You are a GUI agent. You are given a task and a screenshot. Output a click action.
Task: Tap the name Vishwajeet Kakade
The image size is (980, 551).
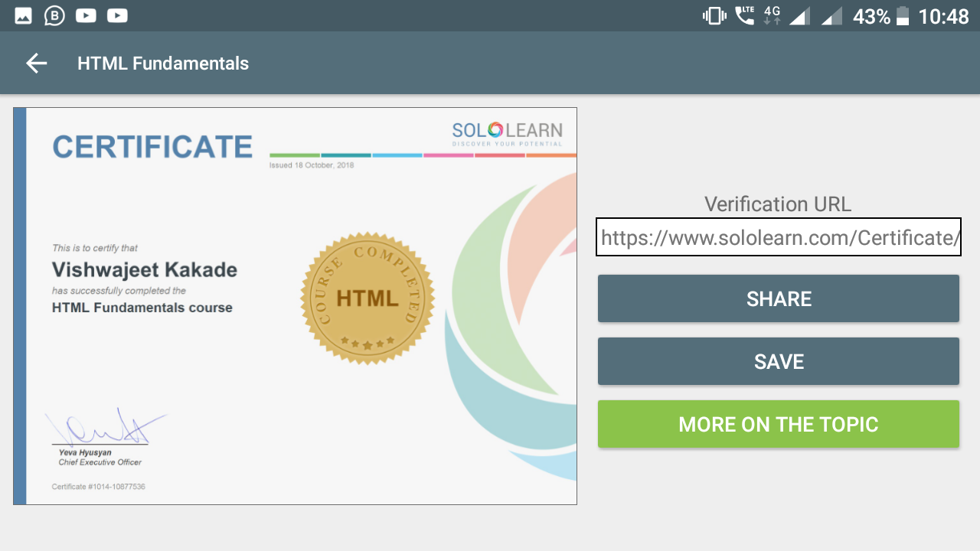point(145,270)
